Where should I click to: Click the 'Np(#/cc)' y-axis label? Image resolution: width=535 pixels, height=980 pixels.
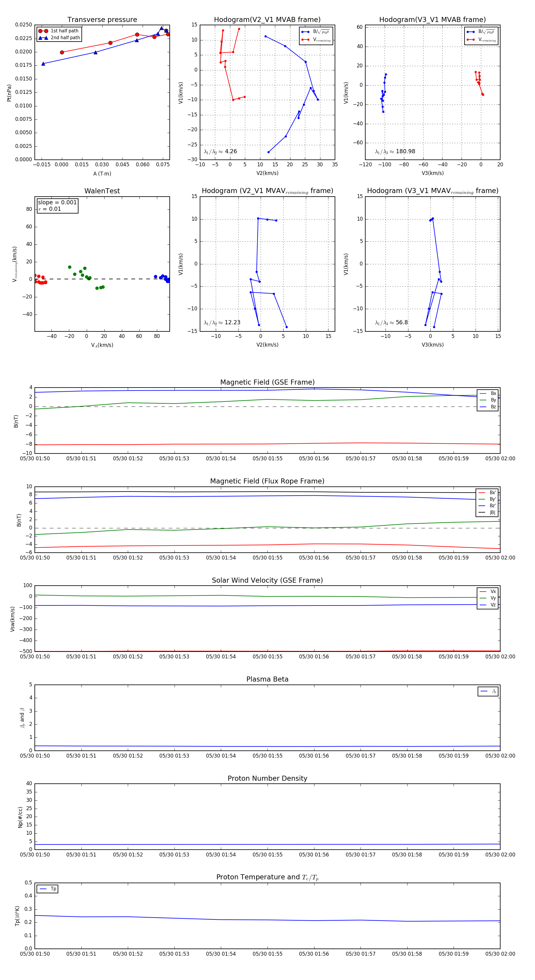point(20,817)
